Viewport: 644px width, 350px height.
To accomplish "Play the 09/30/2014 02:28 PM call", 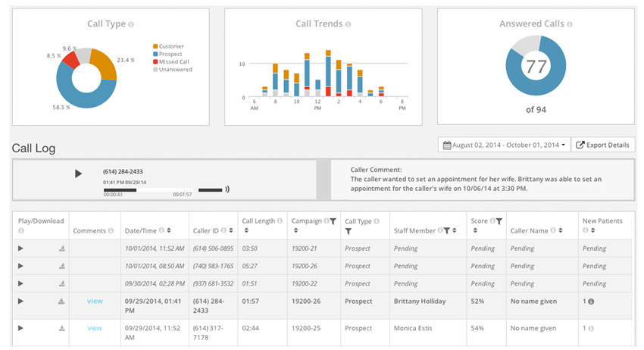I will tap(20, 283).
